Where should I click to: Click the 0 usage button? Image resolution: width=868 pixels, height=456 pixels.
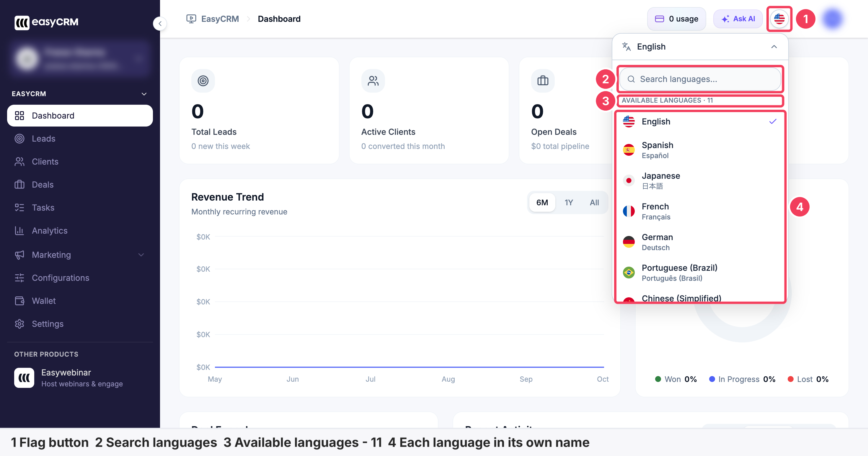click(x=676, y=19)
